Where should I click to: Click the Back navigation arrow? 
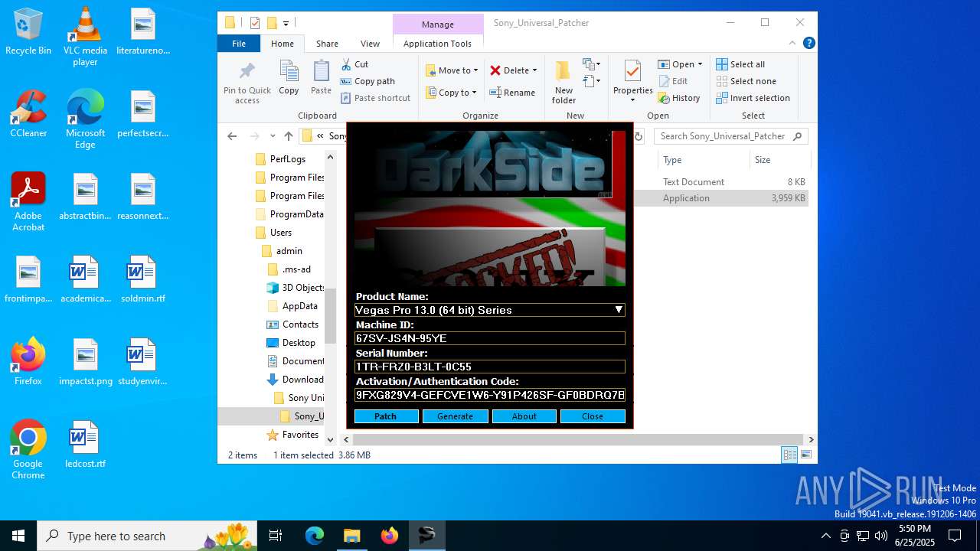(232, 136)
